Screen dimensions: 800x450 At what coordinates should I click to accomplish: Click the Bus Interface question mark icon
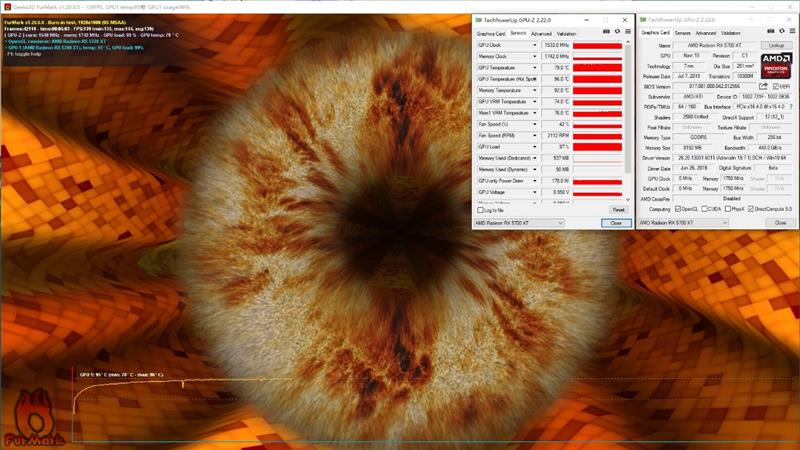(x=790, y=106)
